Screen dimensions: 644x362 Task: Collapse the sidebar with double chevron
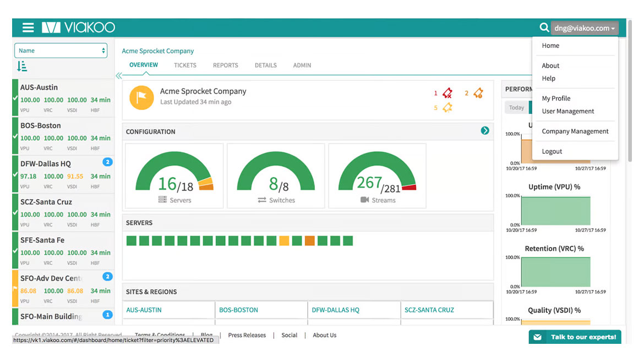[x=118, y=76]
